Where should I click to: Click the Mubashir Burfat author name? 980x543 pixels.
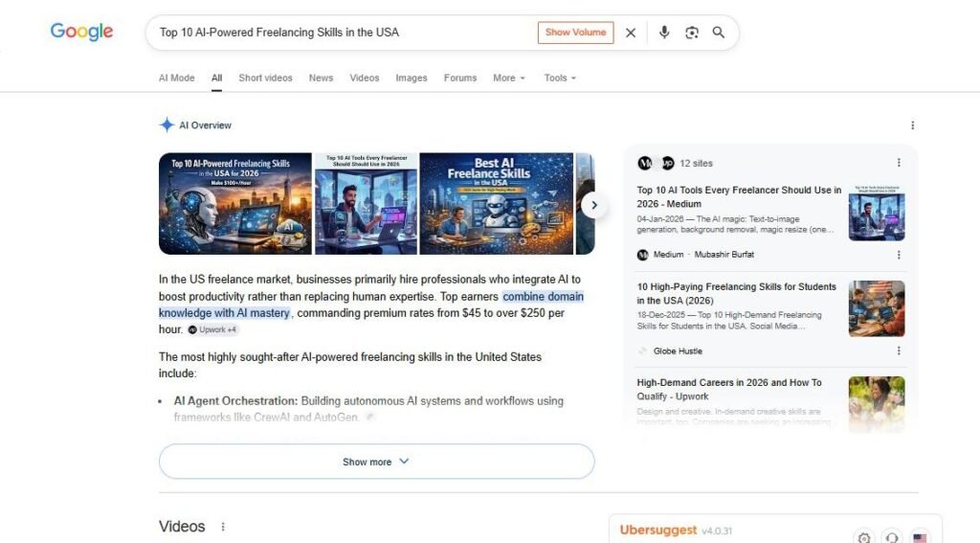point(724,255)
